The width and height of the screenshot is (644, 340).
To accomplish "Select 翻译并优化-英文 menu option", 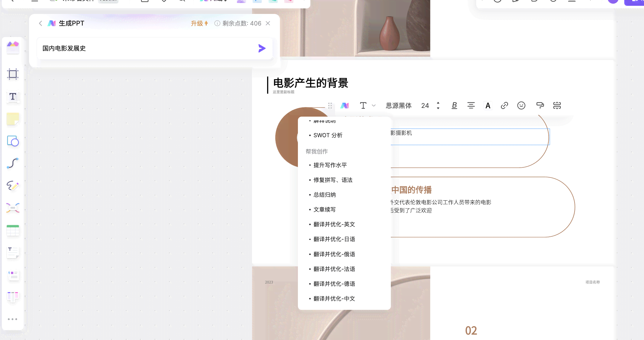I will coord(334,224).
